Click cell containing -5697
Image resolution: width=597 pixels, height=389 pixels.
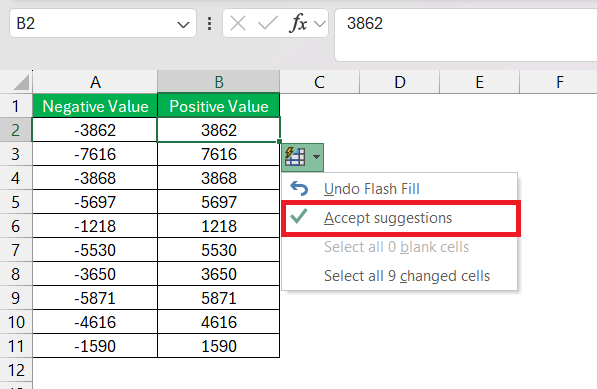coord(95,202)
